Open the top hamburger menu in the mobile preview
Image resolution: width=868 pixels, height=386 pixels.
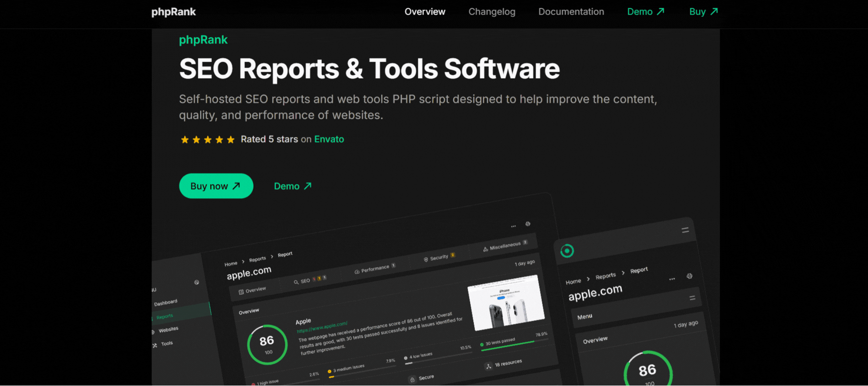(x=685, y=230)
